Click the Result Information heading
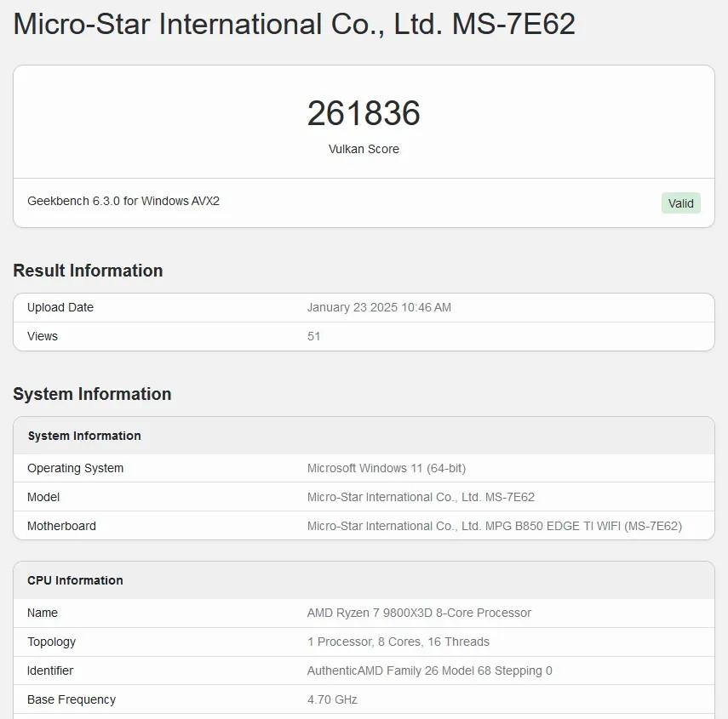Image resolution: width=728 pixels, height=719 pixels. coord(89,271)
